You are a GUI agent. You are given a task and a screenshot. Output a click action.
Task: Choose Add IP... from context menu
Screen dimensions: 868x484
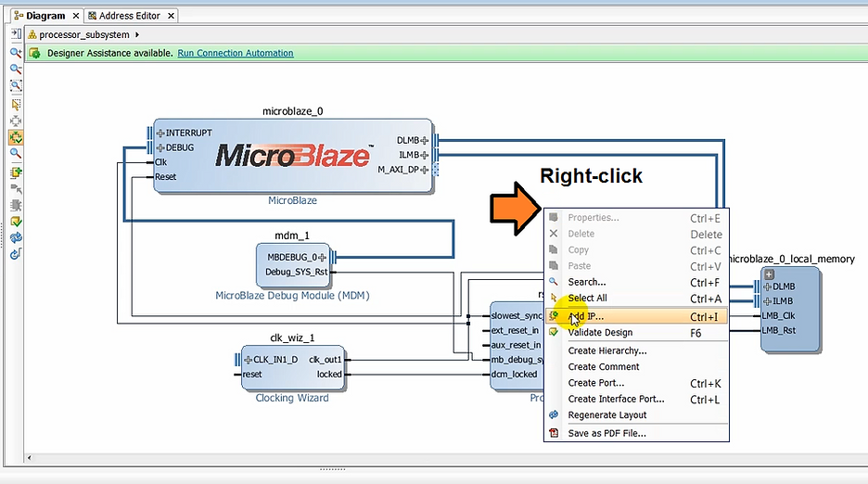tap(586, 316)
